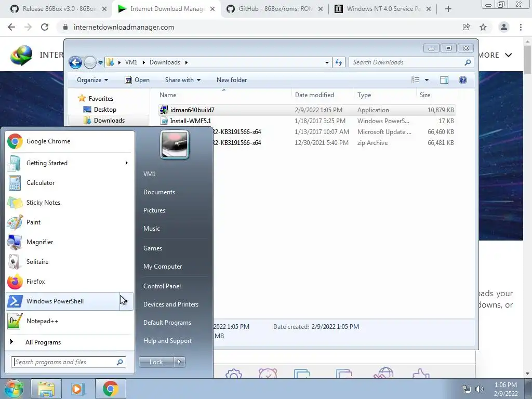This screenshot has height=399, width=532.
Task: Click Open in Explorer toolbar
Action: tap(137, 80)
